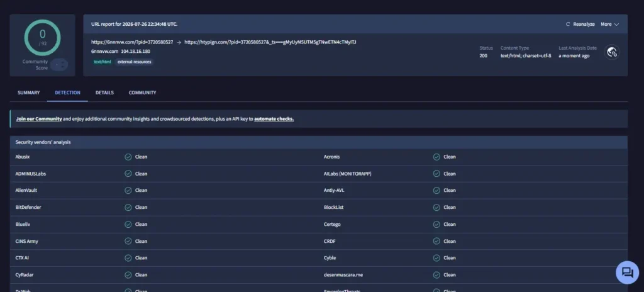Click the Clean check icon for BlockList
This screenshot has height=292, width=644.
[436, 207]
